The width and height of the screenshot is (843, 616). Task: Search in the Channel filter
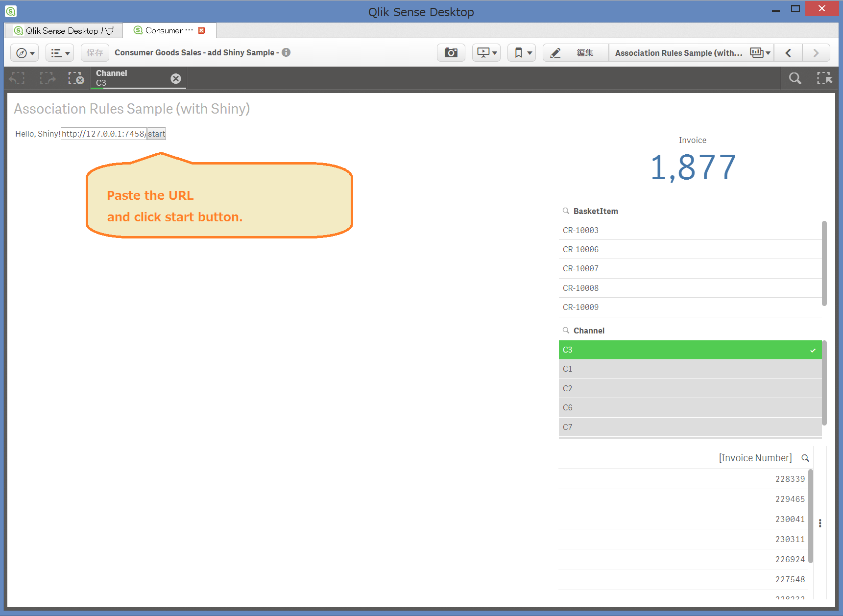566,331
